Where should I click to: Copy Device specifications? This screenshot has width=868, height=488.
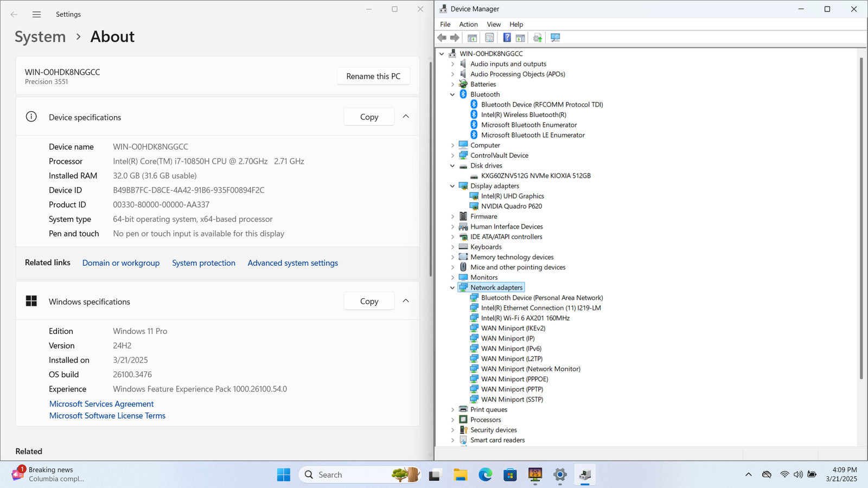point(369,117)
